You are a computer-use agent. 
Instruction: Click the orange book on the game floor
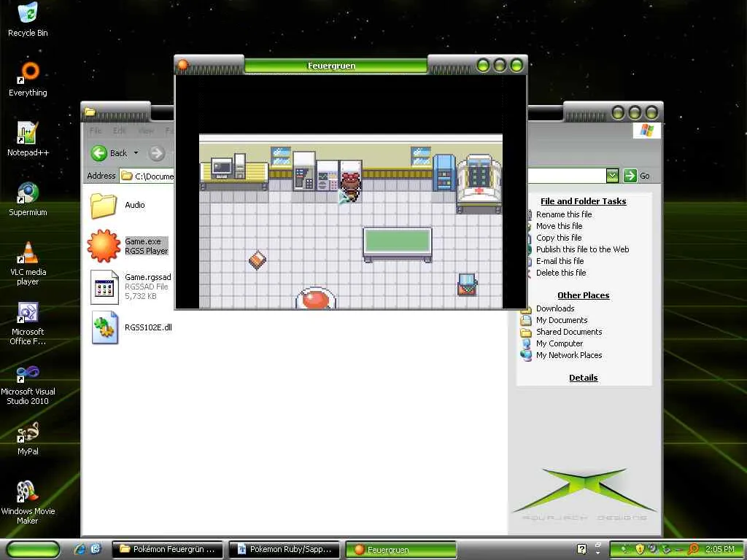[258, 260]
